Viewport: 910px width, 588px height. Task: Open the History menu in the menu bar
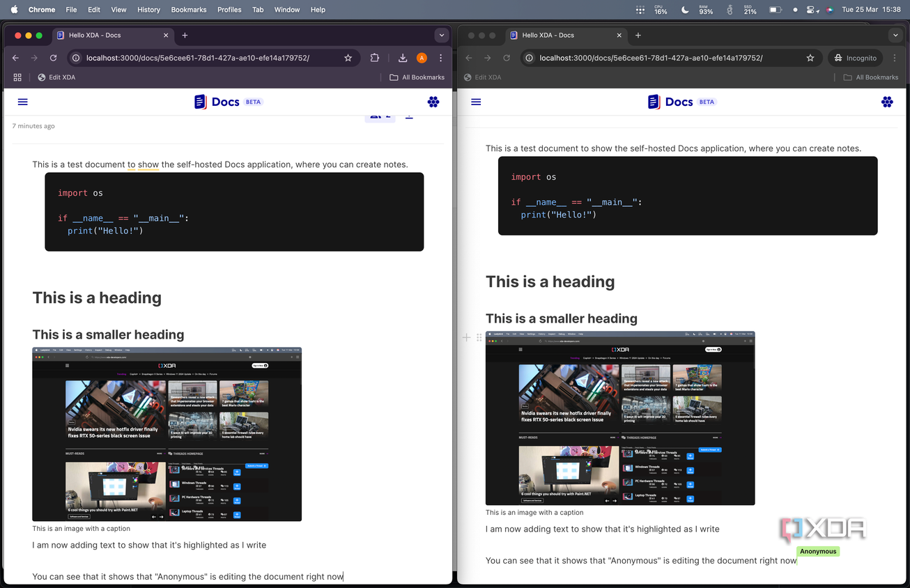(149, 10)
